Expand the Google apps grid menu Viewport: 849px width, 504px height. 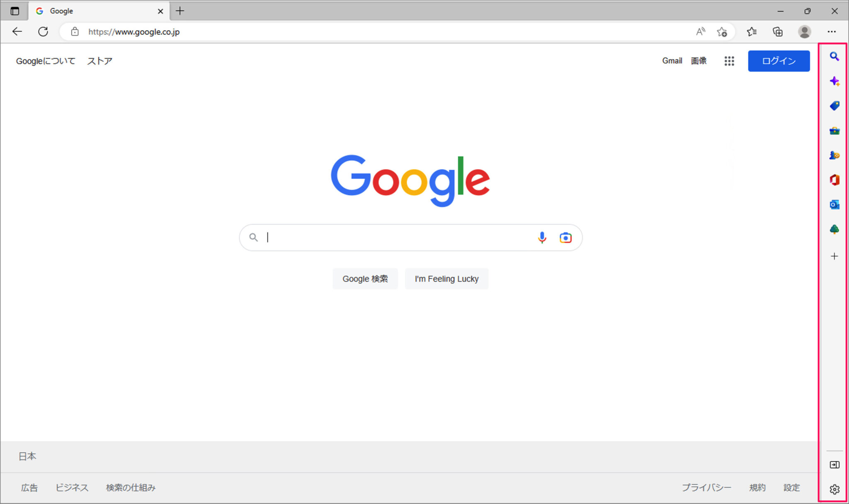[x=729, y=61]
